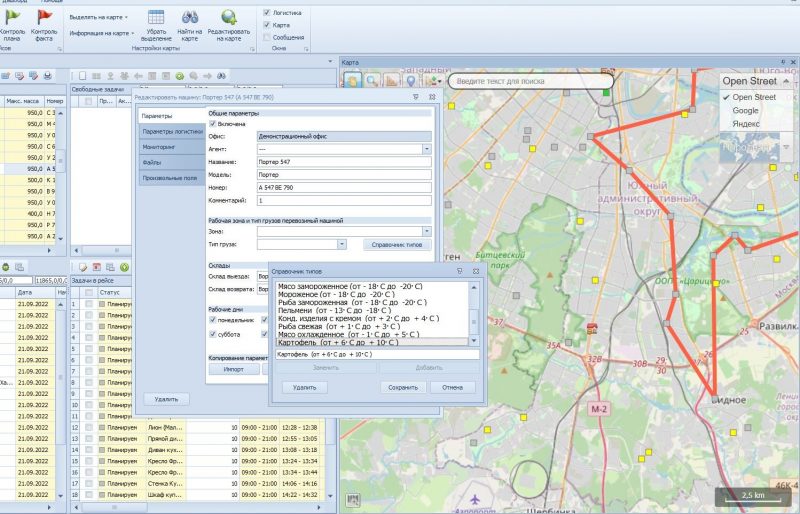Open the Агент combo box arrow
The height and width of the screenshot is (514, 800).
[x=427, y=149]
